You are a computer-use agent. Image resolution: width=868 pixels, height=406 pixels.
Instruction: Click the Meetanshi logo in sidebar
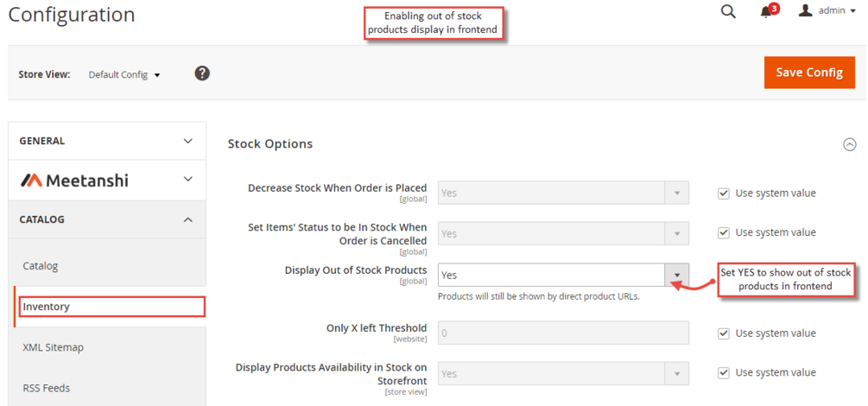point(75,180)
